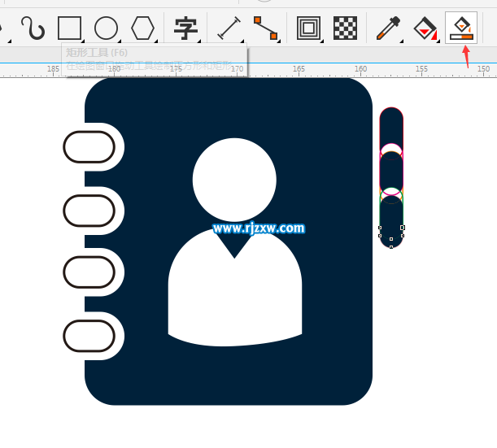This screenshot has width=497, height=448.
Task: Select the Freehand curve tool
Action: (x=33, y=28)
